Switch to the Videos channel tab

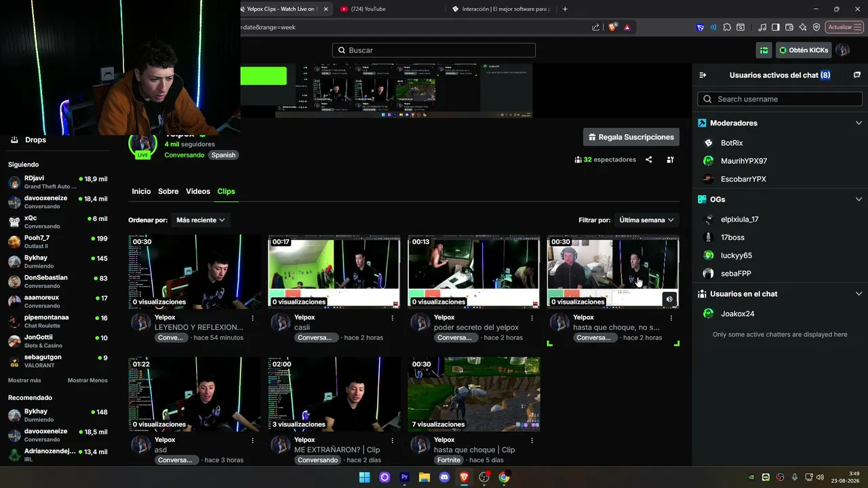[x=198, y=192]
